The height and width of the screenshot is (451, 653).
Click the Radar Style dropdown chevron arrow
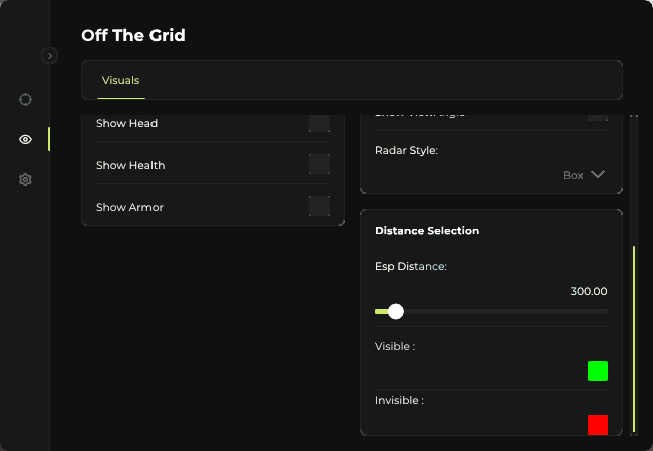click(598, 175)
